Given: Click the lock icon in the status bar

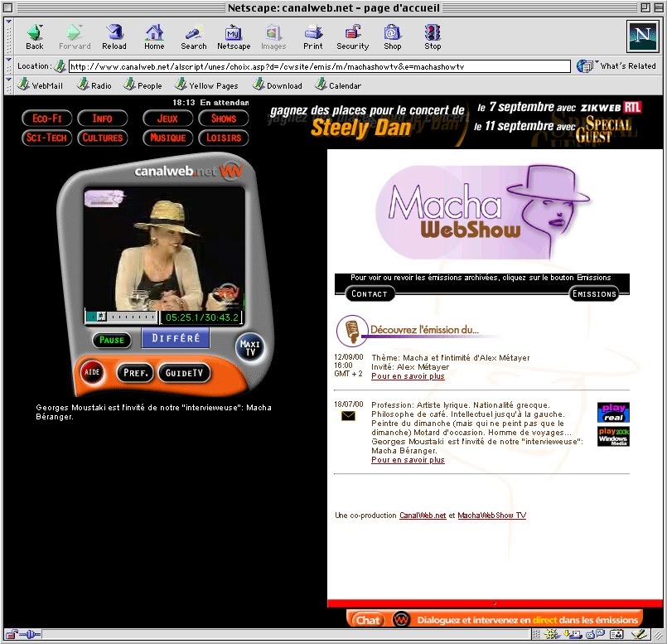Looking at the screenshot, I should point(12,635).
